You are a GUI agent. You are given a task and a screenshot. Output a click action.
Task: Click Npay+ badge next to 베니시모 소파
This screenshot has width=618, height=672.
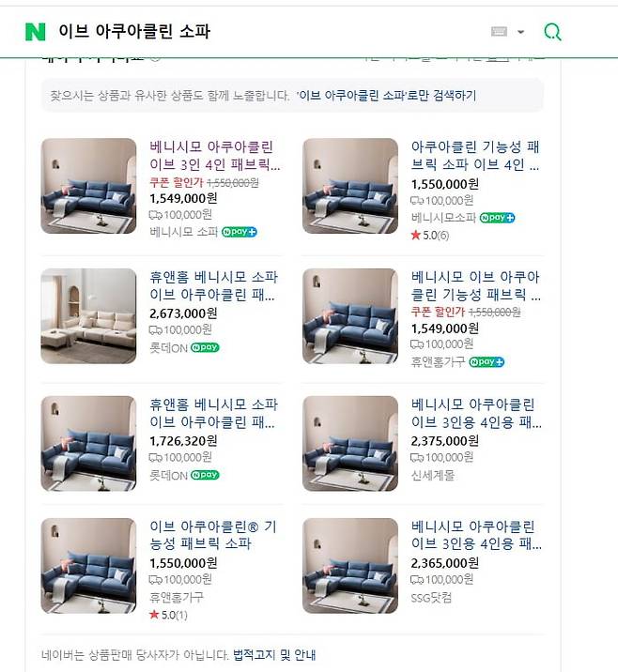click(239, 232)
